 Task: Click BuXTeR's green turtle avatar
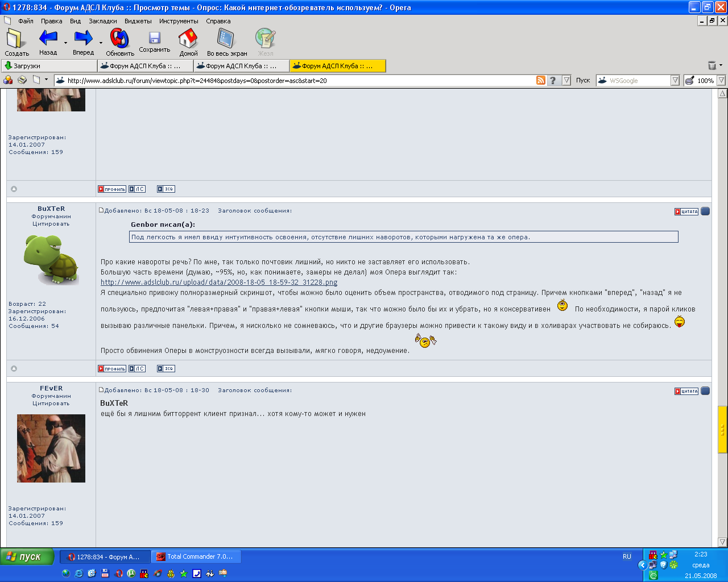[x=51, y=260]
